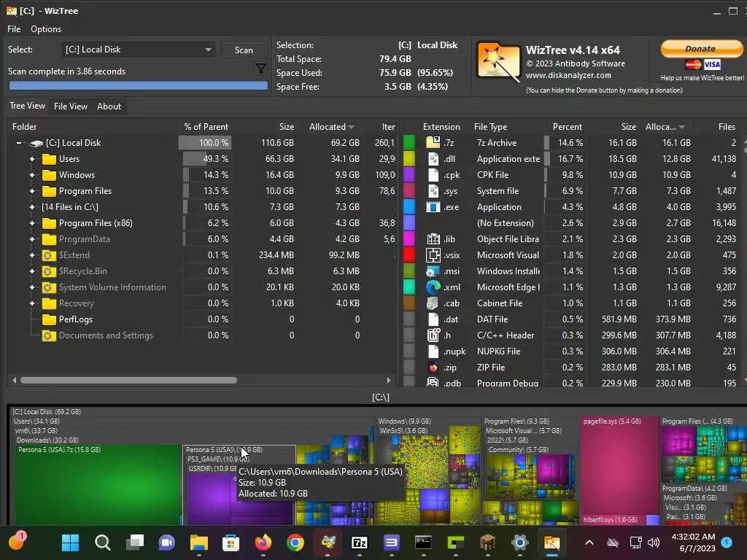This screenshot has width=747, height=560.
Task: Sort by the Extension column header
Action: (441, 127)
